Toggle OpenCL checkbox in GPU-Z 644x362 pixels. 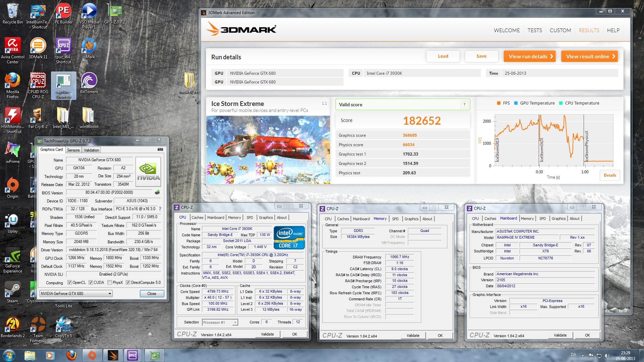pyautogui.click(x=69, y=283)
